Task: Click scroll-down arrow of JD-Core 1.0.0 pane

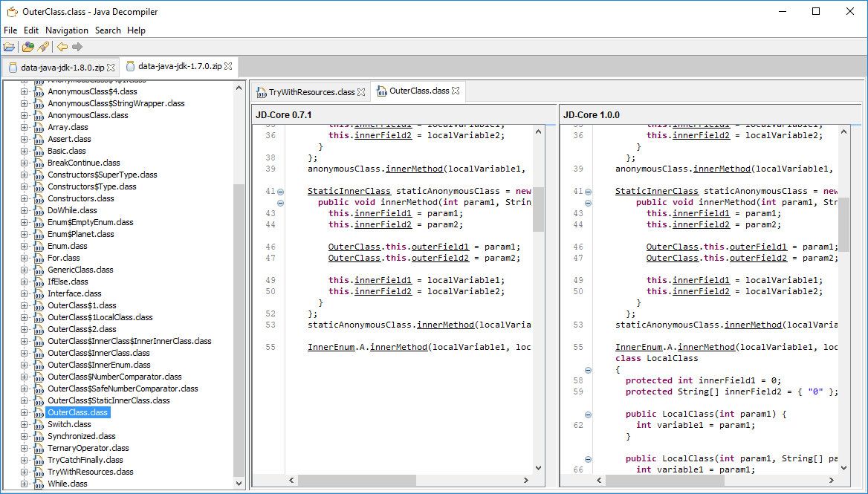Action: coord(843,468)
